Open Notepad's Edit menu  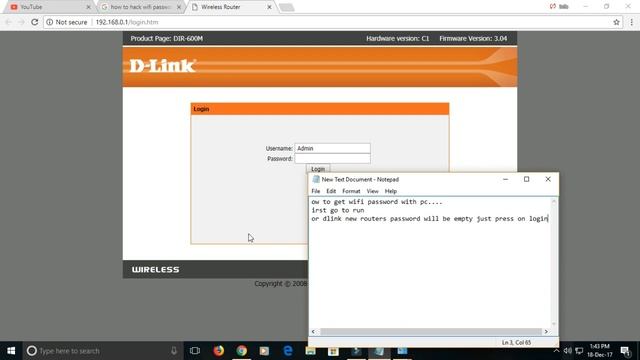pos(331,191)
